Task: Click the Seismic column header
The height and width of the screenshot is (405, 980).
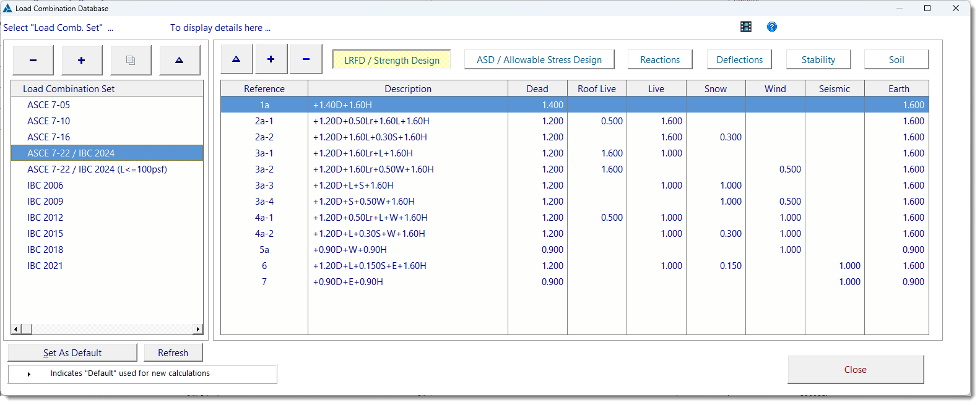Action: (x=835, y=88)
